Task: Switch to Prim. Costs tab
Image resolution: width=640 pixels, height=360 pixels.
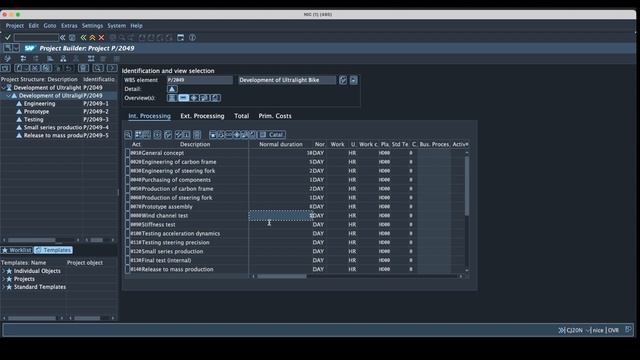Action: click(x=275, y=116)
